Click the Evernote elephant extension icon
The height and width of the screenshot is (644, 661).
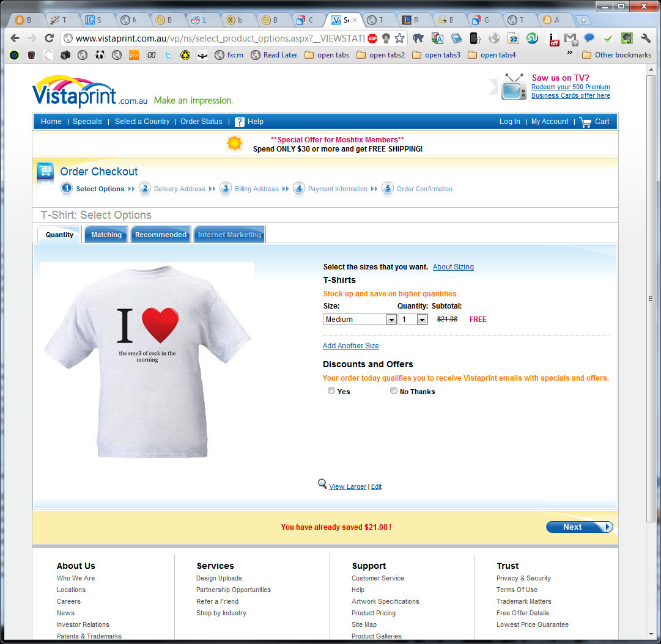click(x=627, y=38)
